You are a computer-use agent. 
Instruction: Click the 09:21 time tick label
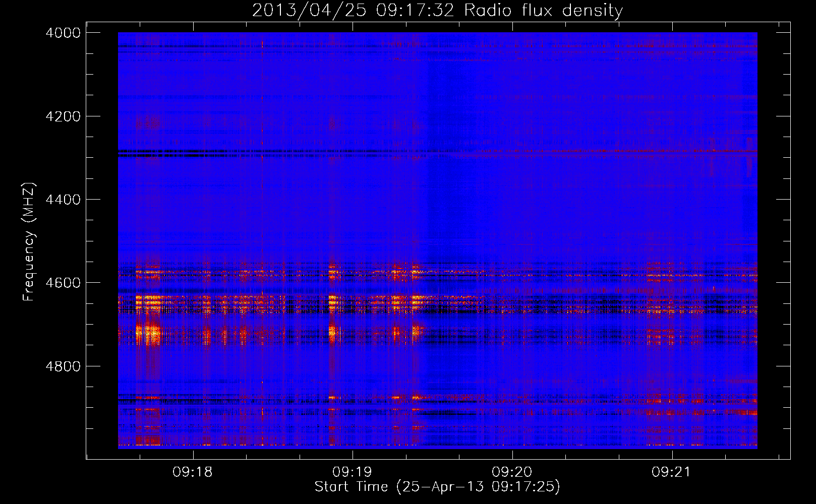(x=671, y=472)
